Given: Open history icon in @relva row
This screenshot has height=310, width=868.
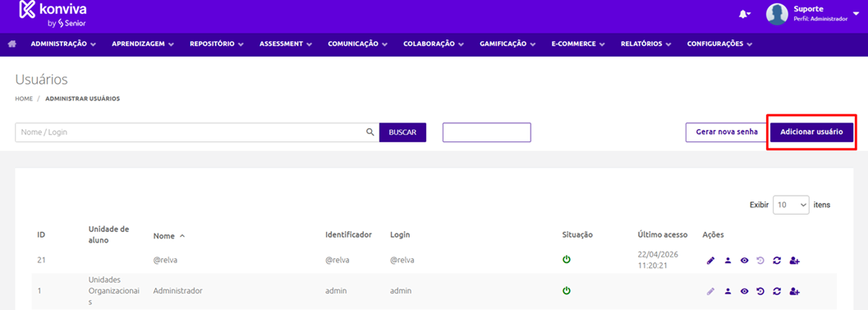Looking at the screenshot, I should point(760,260).
